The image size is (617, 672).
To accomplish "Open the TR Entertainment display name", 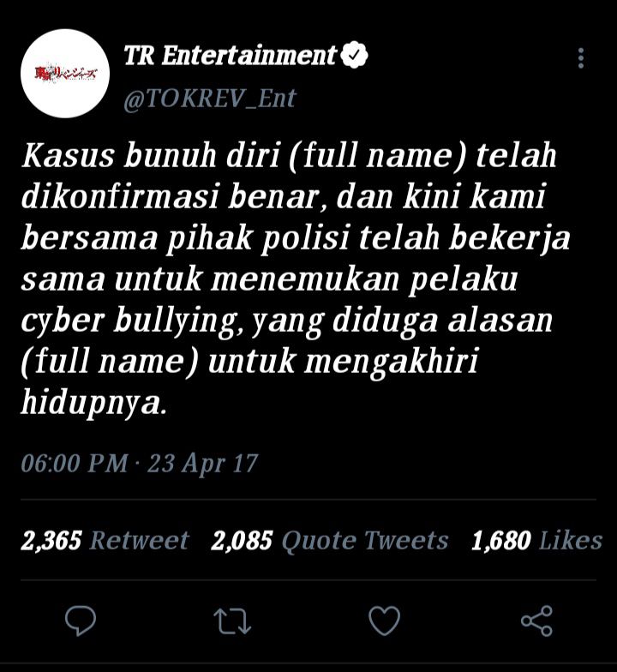I will (231, 56).
